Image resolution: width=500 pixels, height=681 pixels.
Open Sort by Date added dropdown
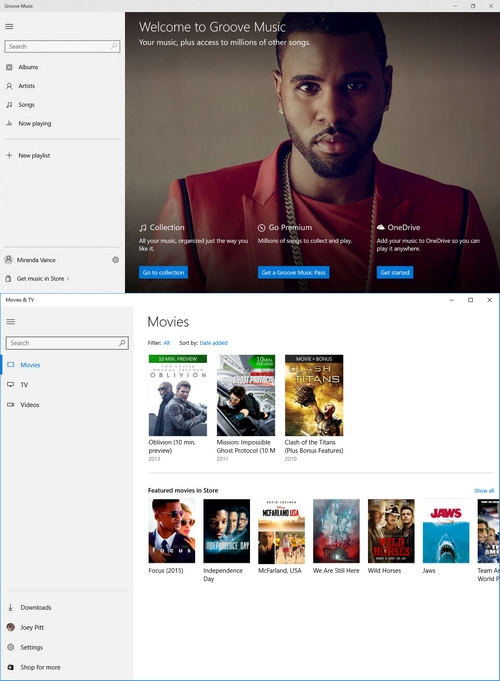[213, 343]
